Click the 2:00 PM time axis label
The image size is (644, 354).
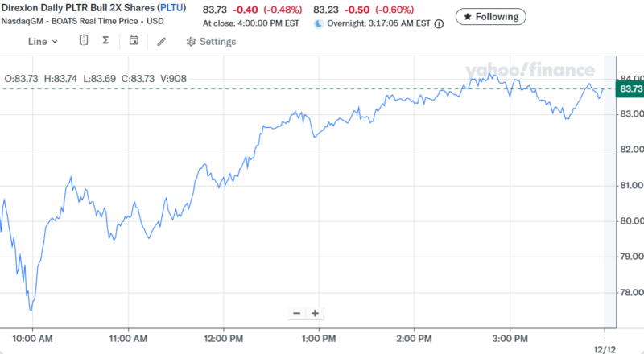(415, 338)
